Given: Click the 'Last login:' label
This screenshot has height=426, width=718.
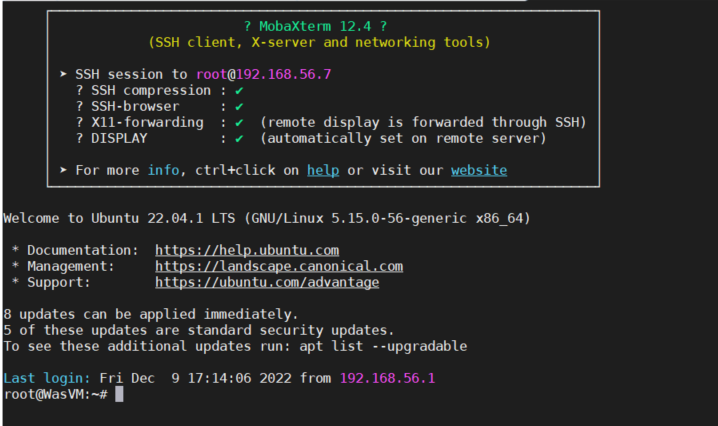Looking at the screenshot, I should [47, 378].
